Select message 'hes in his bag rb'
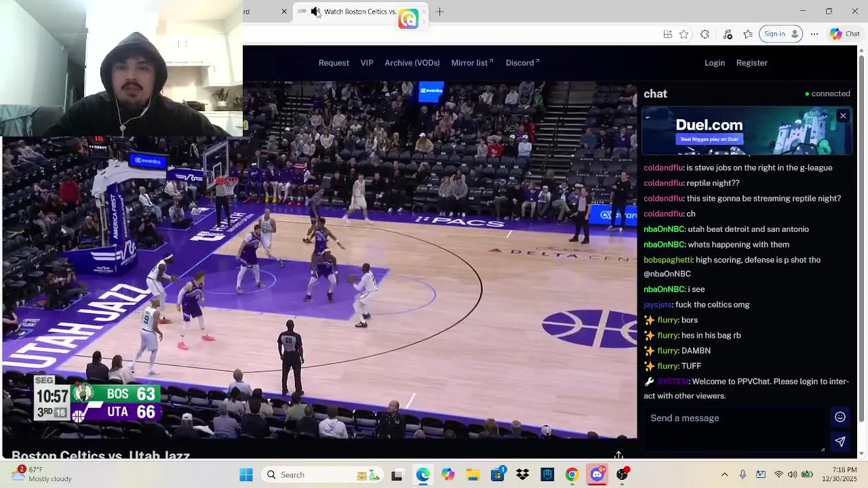Viewport: 868px width, 488px height. pos(711,335)
